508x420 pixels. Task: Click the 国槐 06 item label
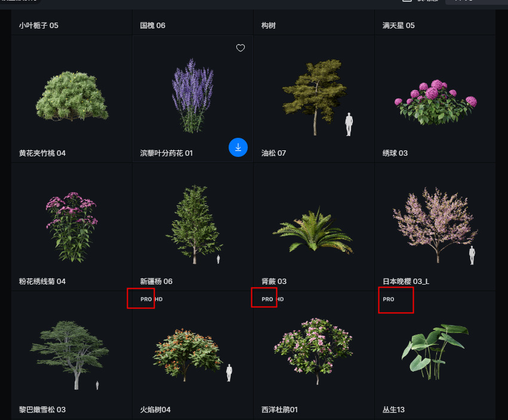tap(152, 26)
